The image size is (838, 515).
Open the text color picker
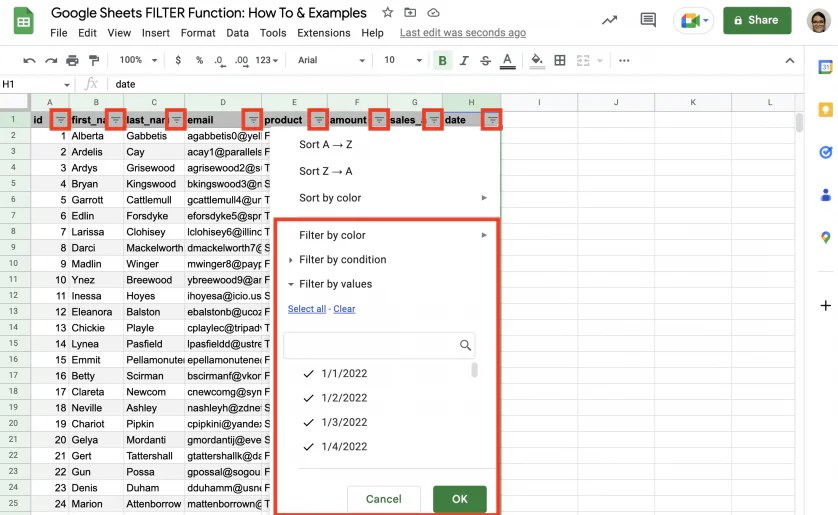click(507, 60)
